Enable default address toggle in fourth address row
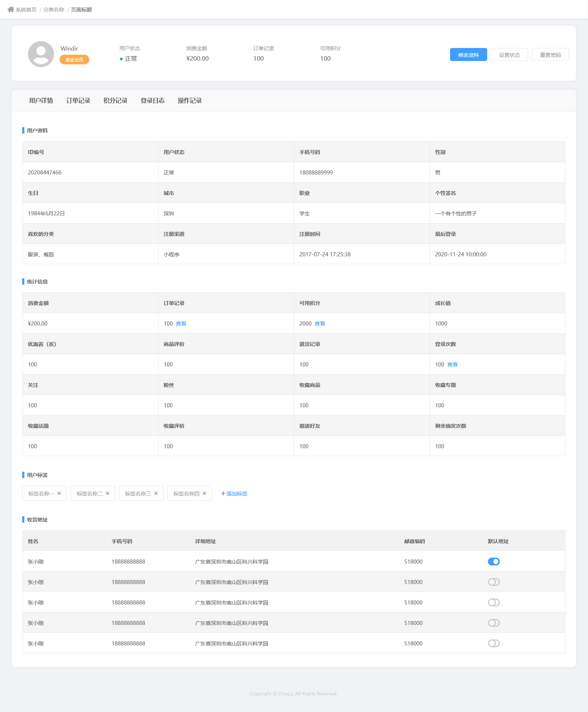588x712 pixels. click(x=494, y=623)
